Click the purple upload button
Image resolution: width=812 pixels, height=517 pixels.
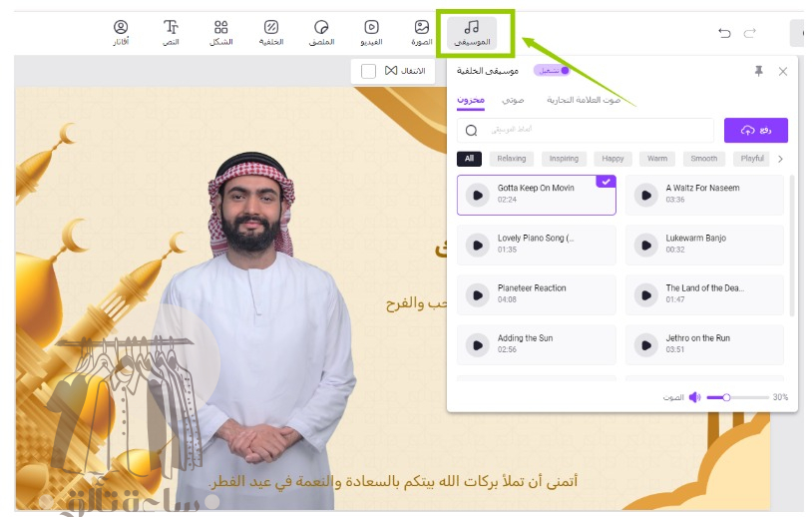coord(755,130)
